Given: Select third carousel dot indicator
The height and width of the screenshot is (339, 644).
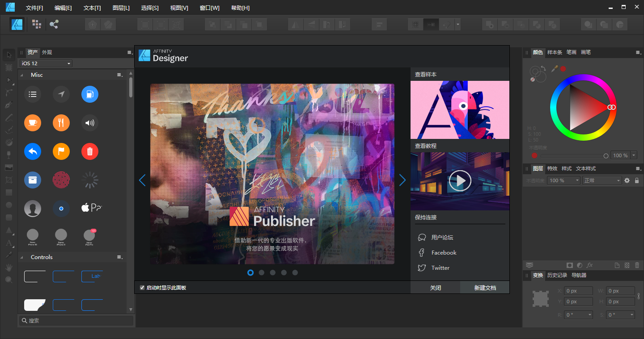Looking at the screenshot, I should pyautogui.click(x=273, y=272).
